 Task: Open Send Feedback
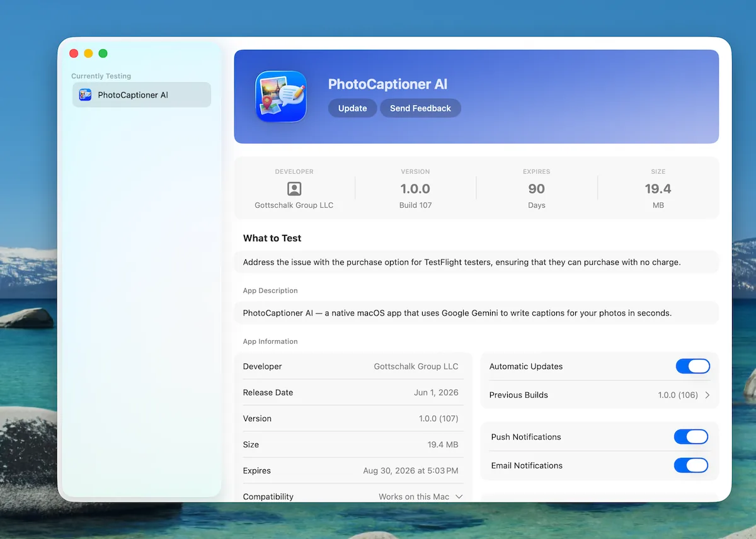tap(420, 108)
